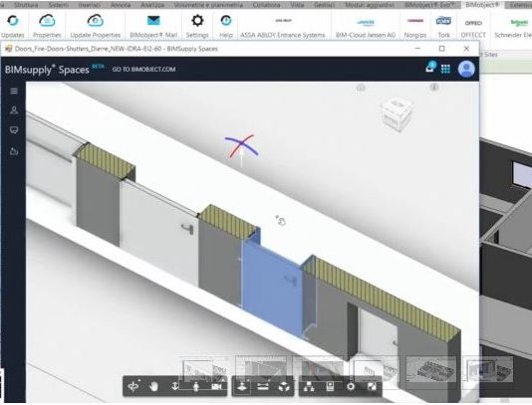Open the apps grid menu
The width and height of the screenshot is (532, 405).
coord(445,69)
